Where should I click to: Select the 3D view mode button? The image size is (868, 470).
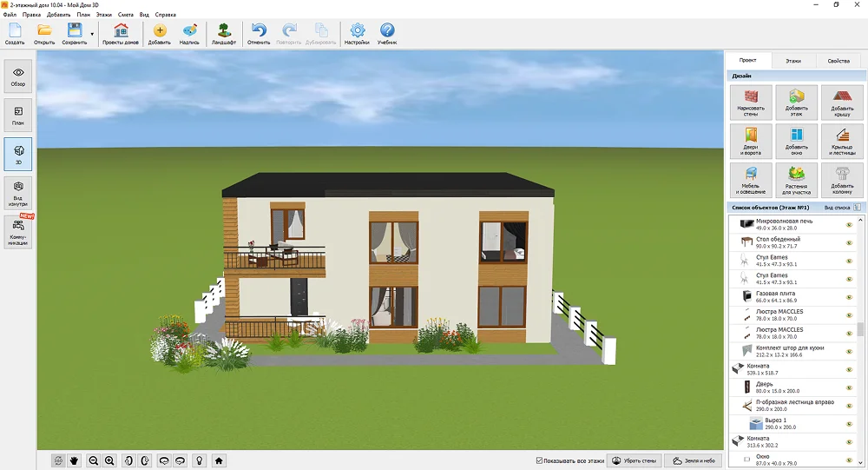[18, 154]
